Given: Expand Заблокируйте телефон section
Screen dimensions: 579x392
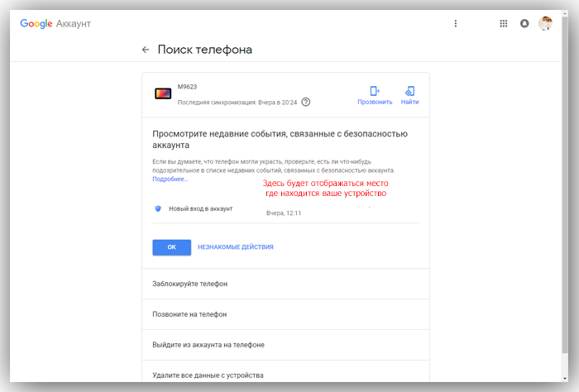Looking at the screenshot, I should [x=285, y=284].
